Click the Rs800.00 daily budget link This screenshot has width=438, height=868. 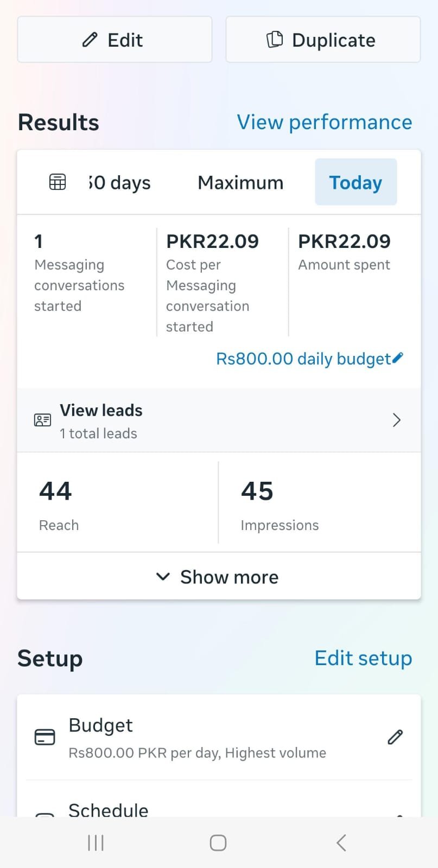click(303, 359)
